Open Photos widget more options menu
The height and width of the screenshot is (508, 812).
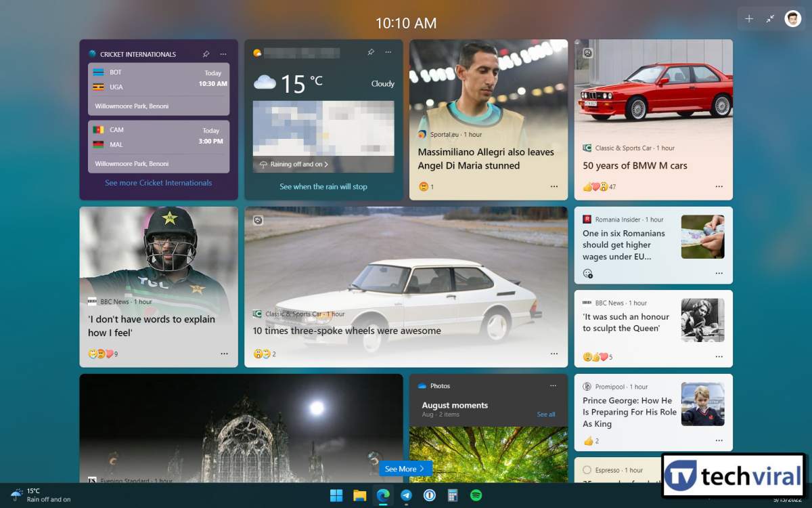point(553,385)
